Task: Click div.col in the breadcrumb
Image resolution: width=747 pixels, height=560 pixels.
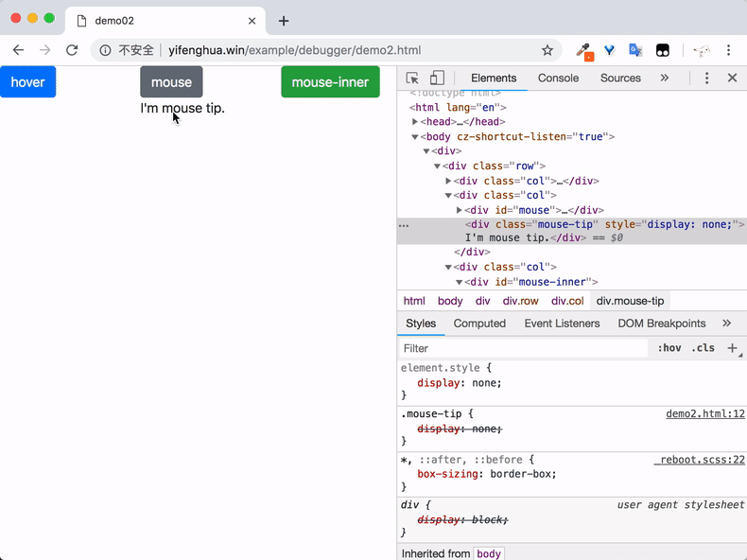Action: click(x=567, y=301)
